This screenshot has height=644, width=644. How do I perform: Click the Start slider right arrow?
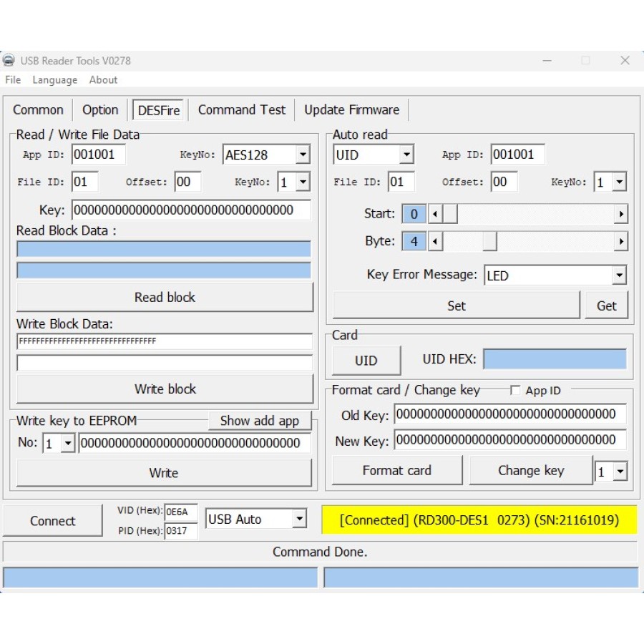pyautogui.click(x=620, y=214)
